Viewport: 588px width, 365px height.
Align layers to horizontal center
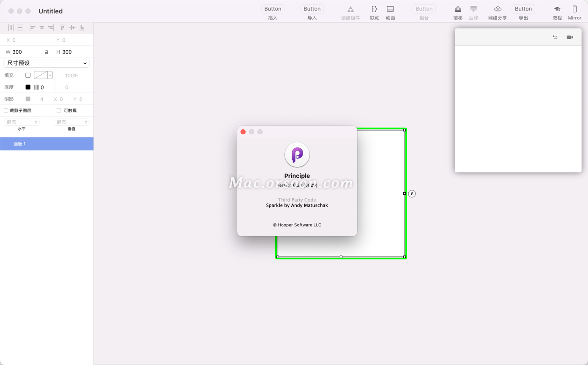click(42, 27)
